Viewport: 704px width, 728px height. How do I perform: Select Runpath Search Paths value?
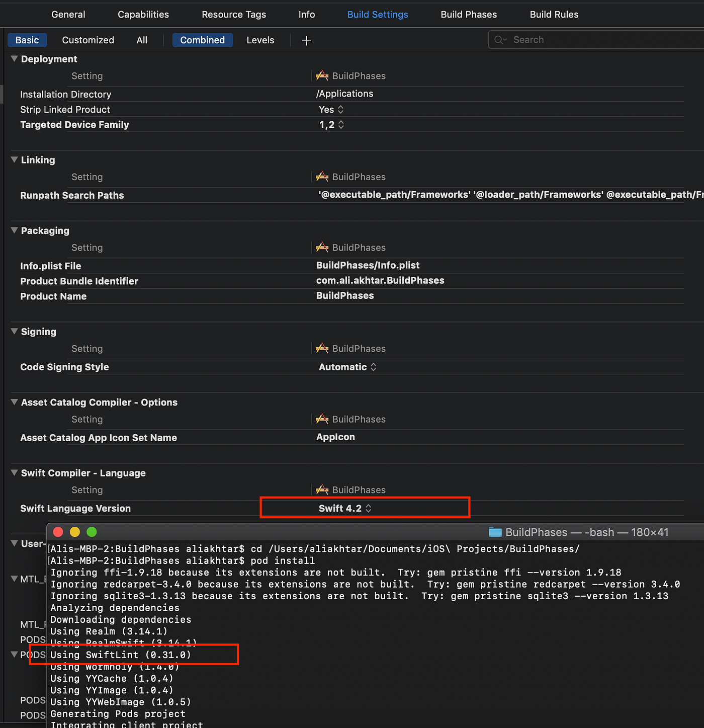click(510, 195)
